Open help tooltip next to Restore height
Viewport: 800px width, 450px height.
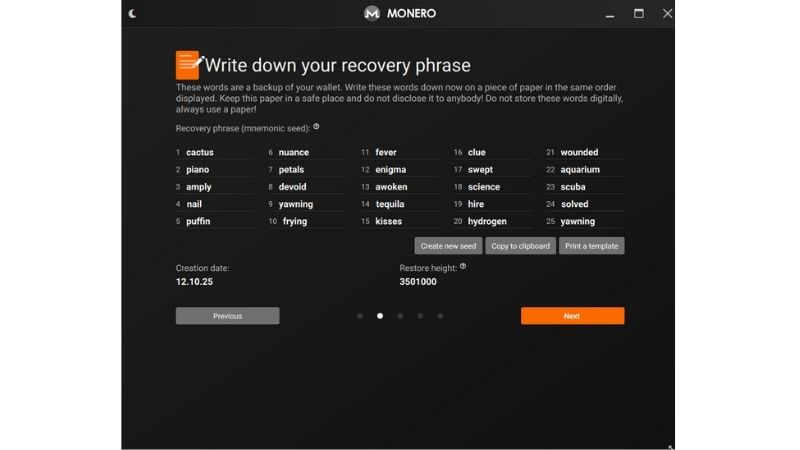[x=463, y=266]
